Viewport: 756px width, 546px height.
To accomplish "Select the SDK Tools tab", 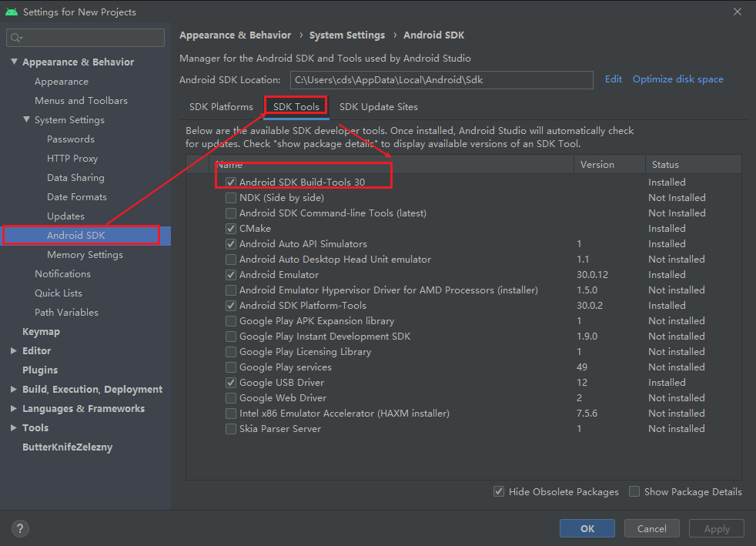I will pyautogui.click(x=296, y=107).
